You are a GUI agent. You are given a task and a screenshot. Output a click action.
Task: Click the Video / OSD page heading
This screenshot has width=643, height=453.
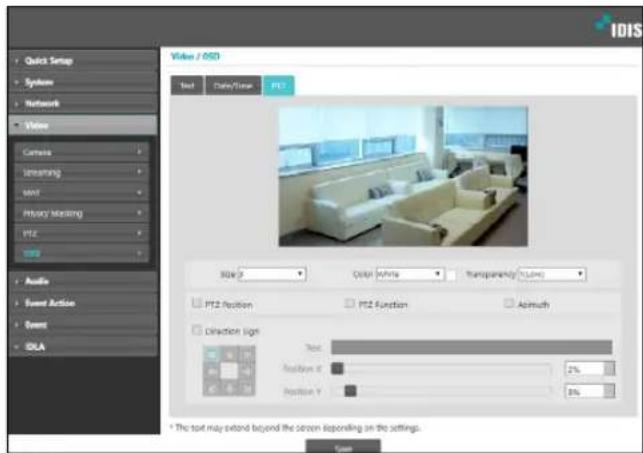point(195,56)
